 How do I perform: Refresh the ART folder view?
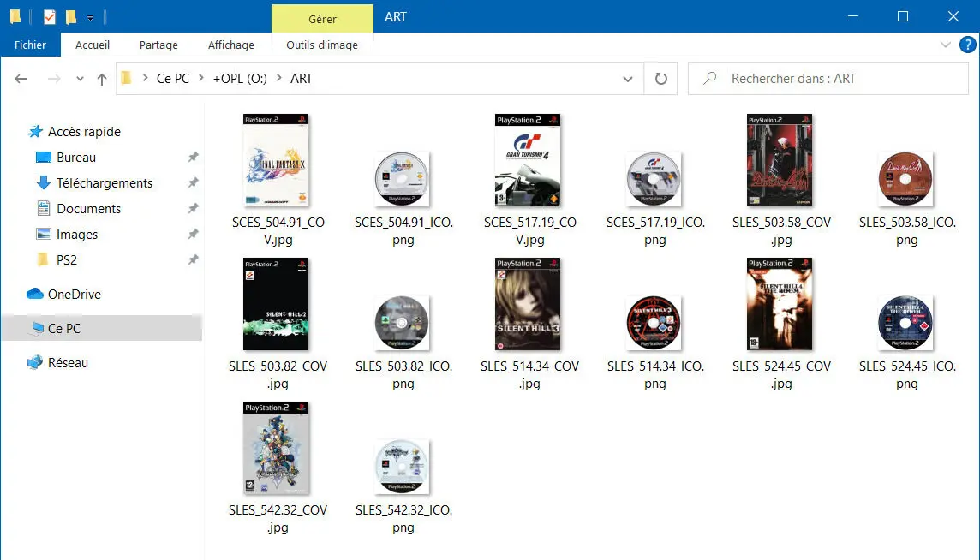660,78
